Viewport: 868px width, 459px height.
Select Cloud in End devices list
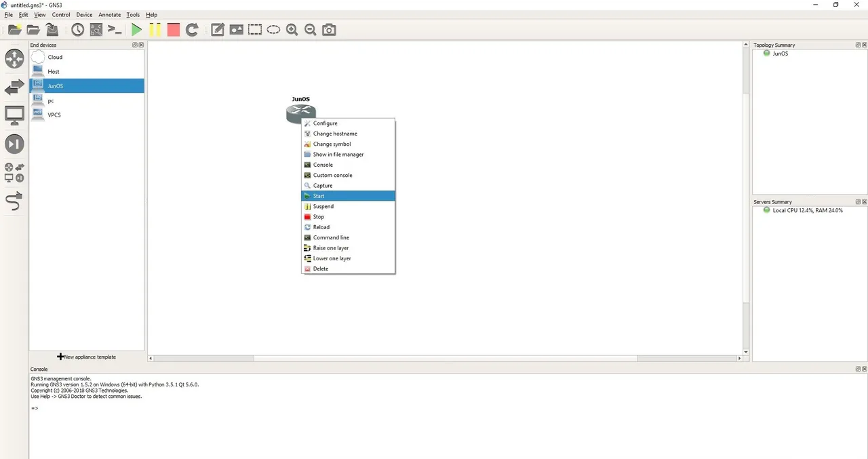coord(87,57)
